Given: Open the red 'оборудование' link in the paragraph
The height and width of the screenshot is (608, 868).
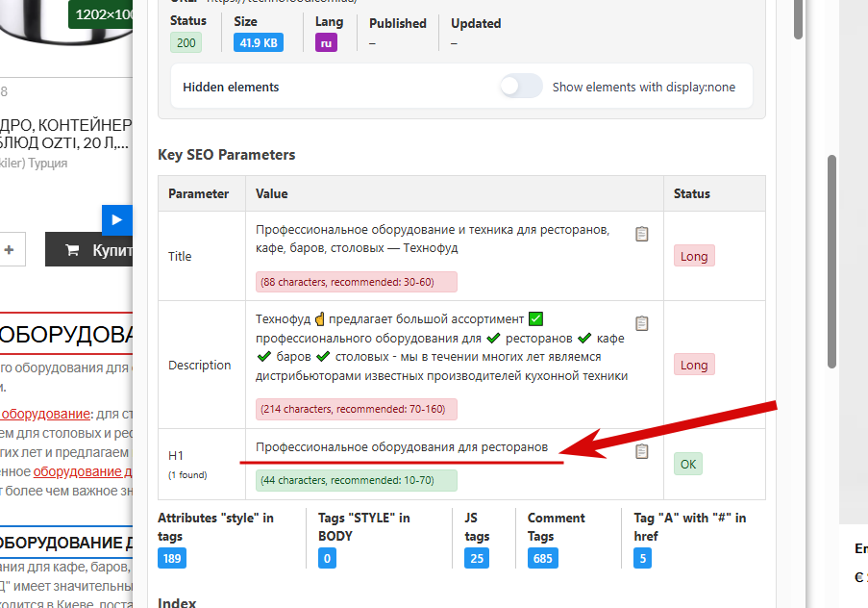Looking at the screenshot, I should 46,414.
